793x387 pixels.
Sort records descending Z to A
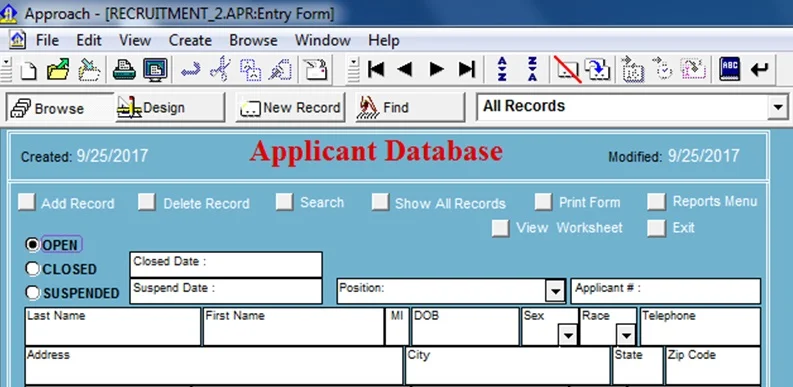point(532,69)
